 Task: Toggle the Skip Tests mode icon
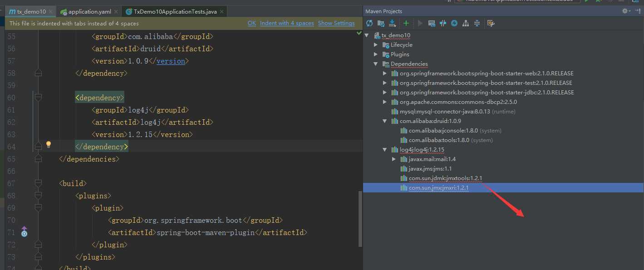(454, 23)
